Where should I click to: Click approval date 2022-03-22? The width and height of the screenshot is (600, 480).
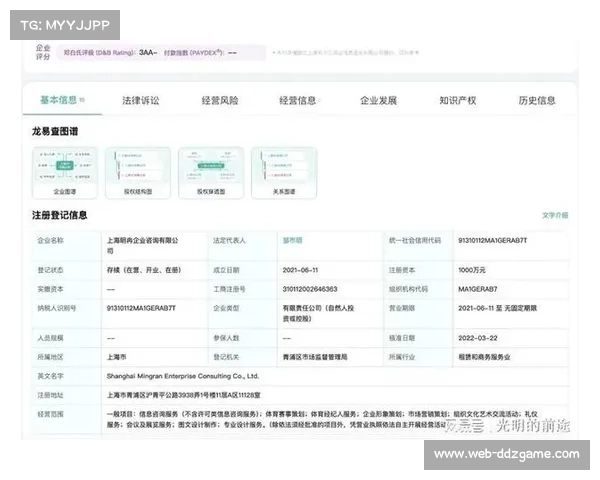pyautogui.click(x=478, y=338)
